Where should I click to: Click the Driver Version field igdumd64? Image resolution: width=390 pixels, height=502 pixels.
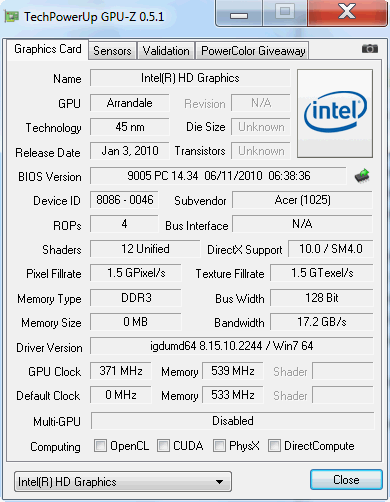232,346
